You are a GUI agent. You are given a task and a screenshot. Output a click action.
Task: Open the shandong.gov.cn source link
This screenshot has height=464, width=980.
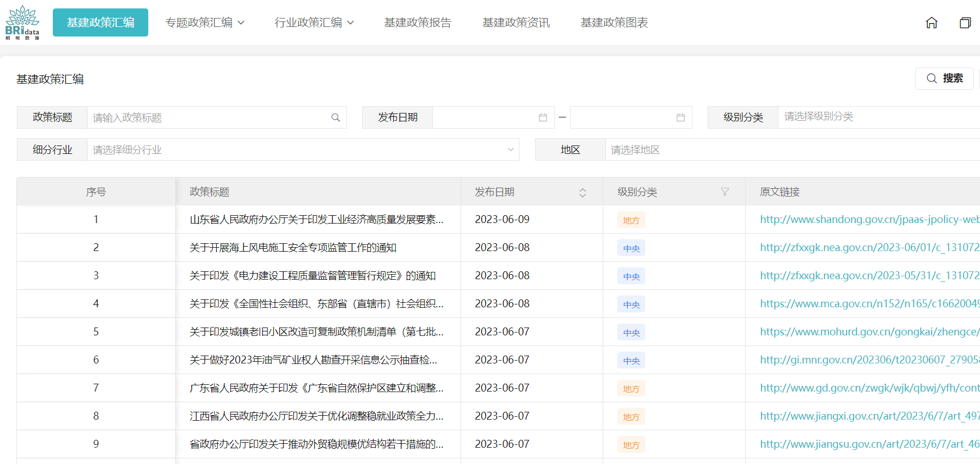(870, 219)
